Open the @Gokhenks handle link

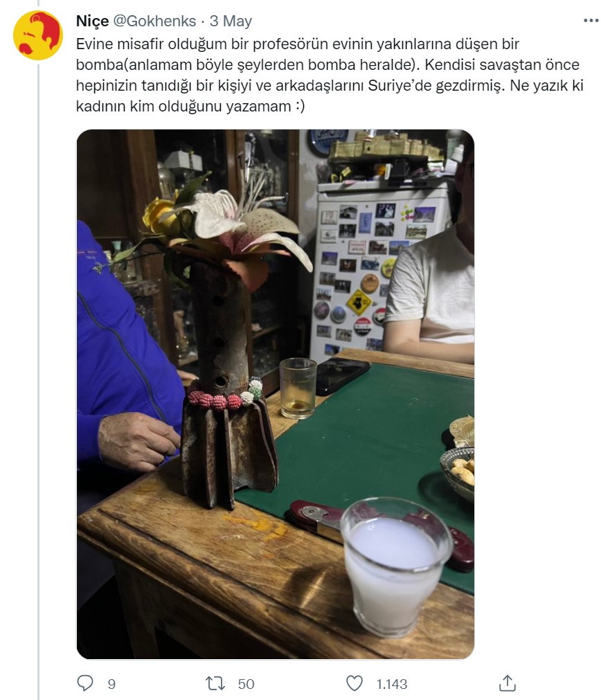154,21
